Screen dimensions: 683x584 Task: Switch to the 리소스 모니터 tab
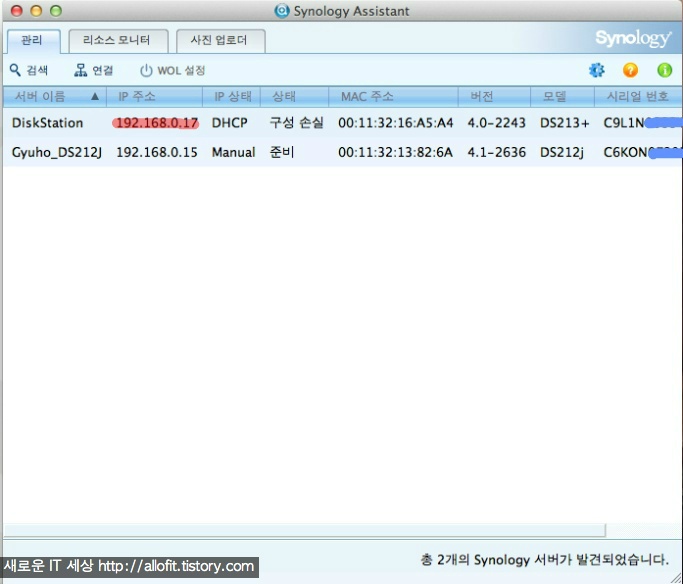pos(118,41)
